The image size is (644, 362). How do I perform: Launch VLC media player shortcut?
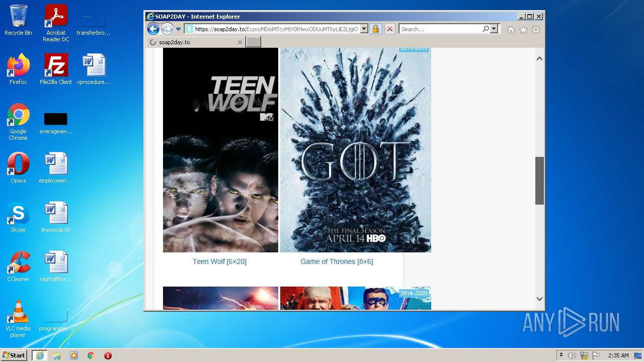18,319
